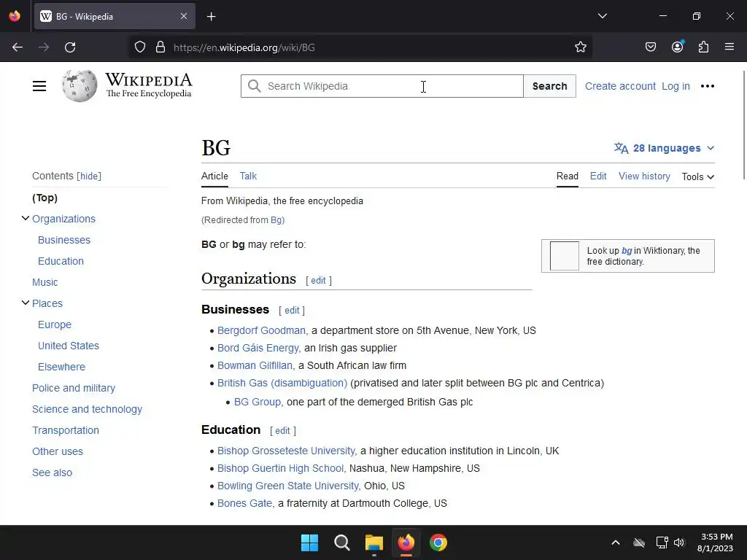Image resolution: width=747 pixels, height=560 pixels.
Task: Jump to Transportation in contents
Action: tap(65, 430)
